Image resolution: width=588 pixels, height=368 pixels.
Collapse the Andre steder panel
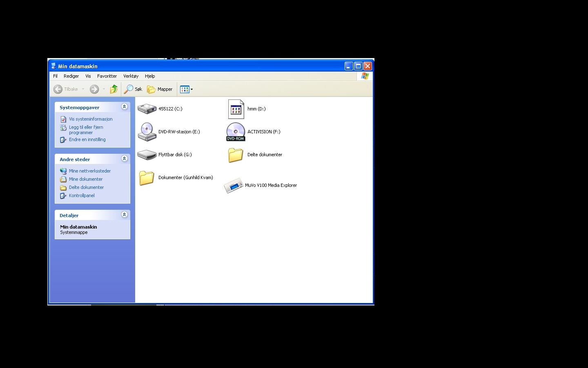(125, 159)
